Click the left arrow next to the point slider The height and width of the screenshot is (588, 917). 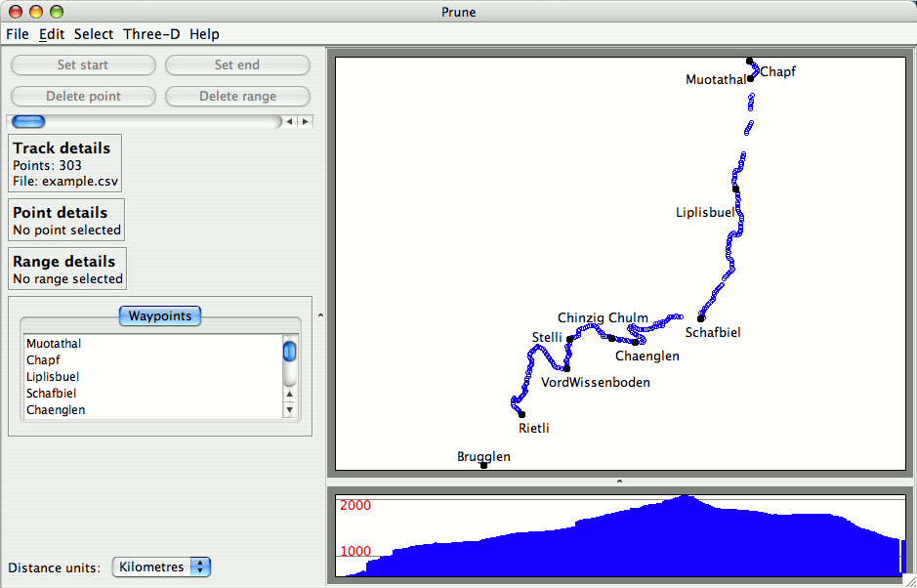289,122
